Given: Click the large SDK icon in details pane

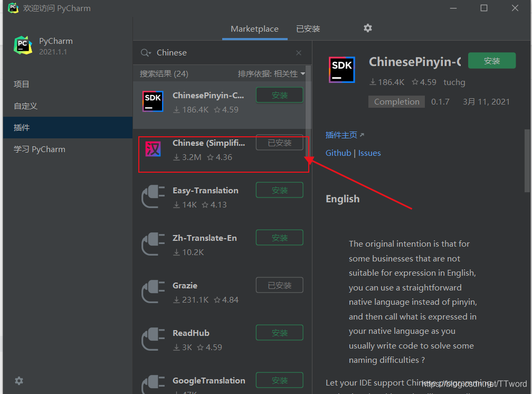Looking at the screenshot, I should pos(342,70).
